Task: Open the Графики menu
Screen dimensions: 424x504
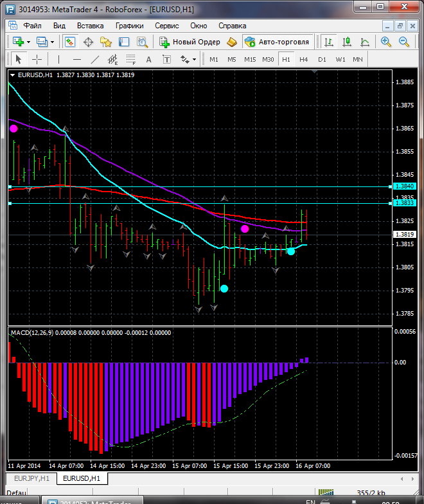Action: click(x=129, y=26)
